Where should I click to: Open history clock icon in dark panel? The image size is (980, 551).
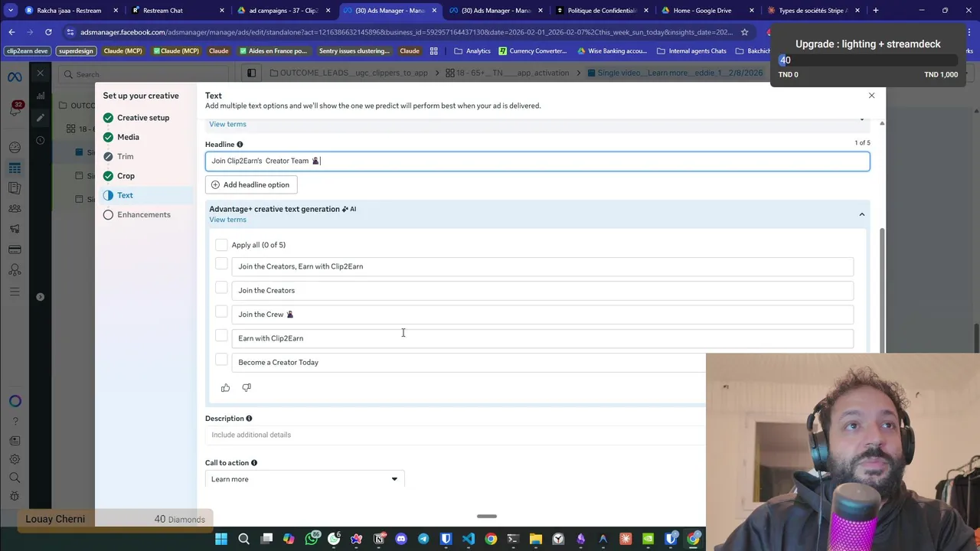point(40,140)
